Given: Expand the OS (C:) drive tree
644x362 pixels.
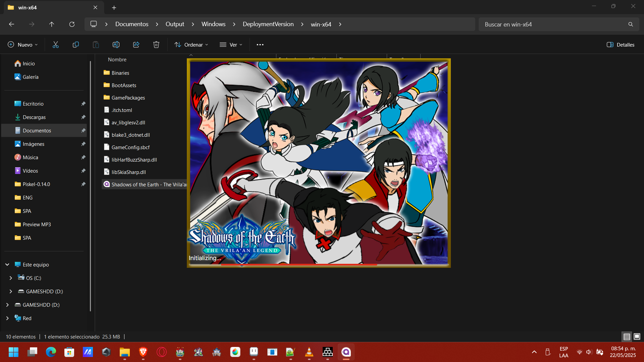Looking at the screenshot, I should (x=11, y=278).
